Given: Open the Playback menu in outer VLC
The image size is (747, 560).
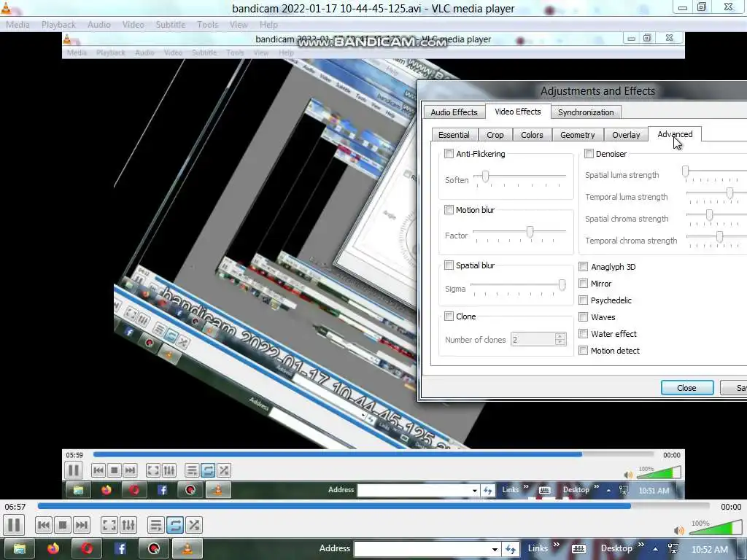Looking at the screenshot, I should [x=58, y=24].
